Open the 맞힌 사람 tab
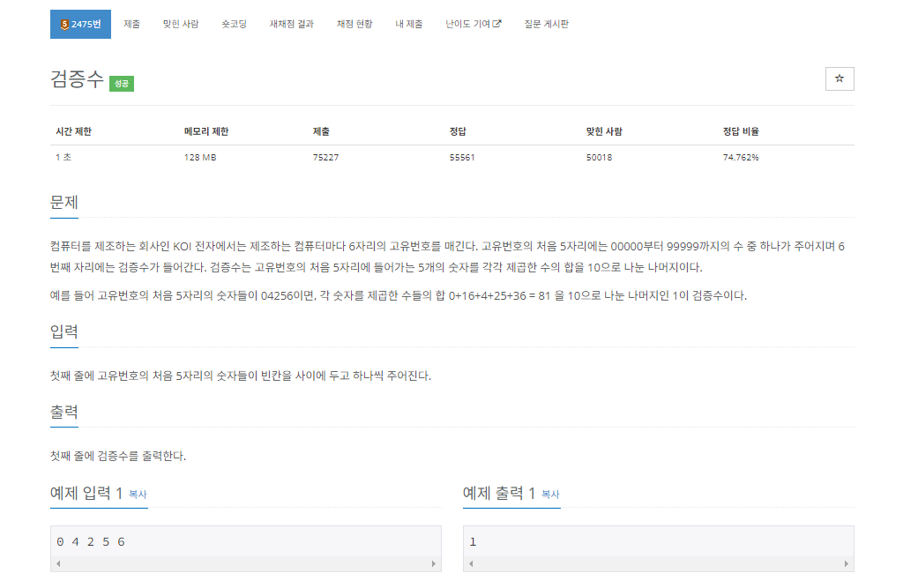Viewport: 918px width, 588px height. pos(180,24)
